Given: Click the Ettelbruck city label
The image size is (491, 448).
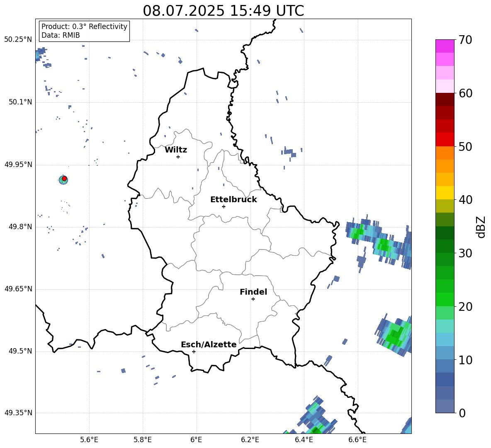Looking at the screenshot, I should (233, 200).
